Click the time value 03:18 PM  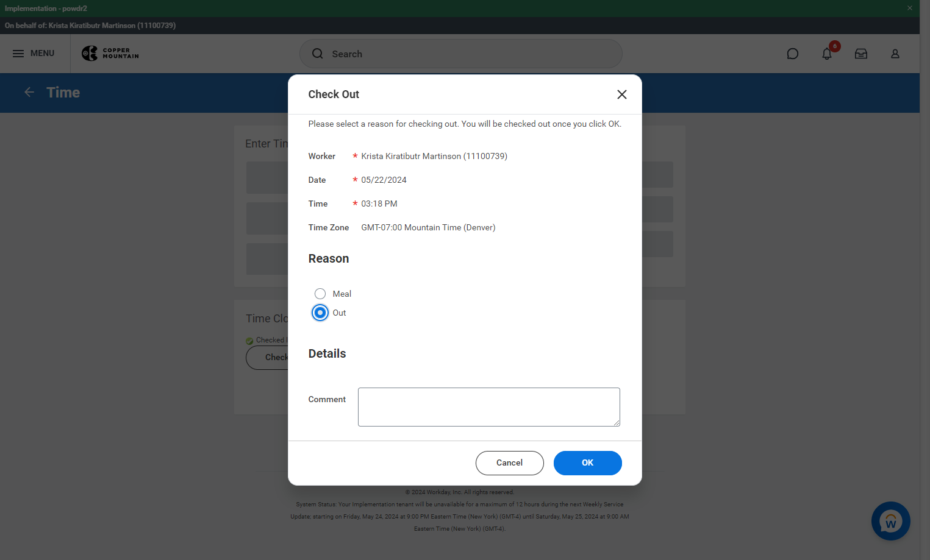[x=379, y=204]
